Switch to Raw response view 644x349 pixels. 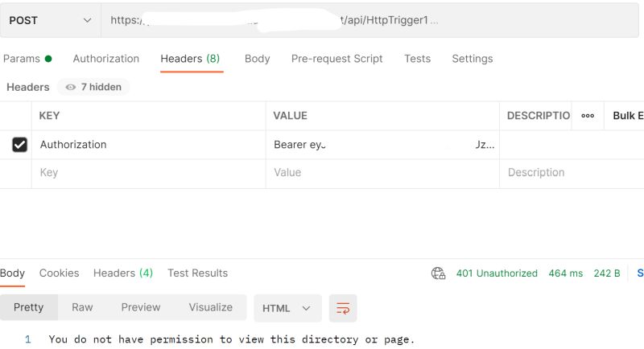point(82,307)
